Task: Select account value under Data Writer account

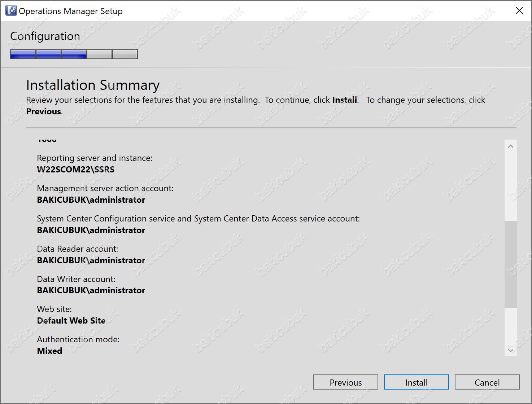Action: tap(91, 290)
